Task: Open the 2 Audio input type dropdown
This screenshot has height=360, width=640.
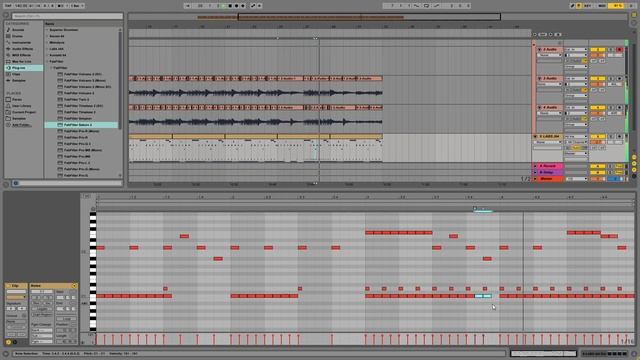Action: click(576, 49)
